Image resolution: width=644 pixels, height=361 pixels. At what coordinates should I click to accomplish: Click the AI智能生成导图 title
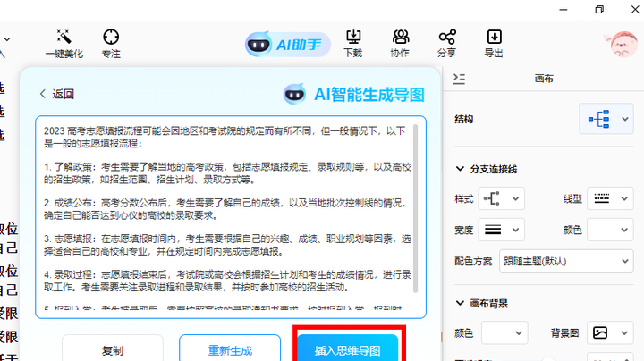click(369, 95)
